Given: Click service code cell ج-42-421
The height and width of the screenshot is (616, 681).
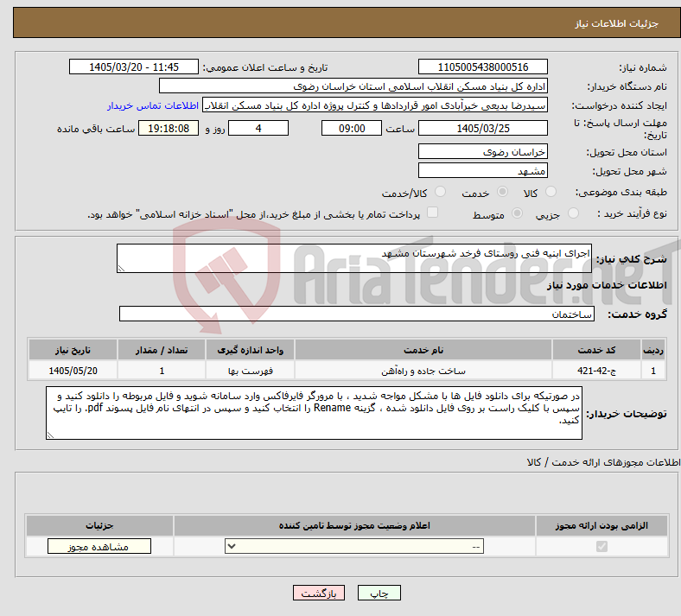Looking at the screenshot, I should coord(597,371).
